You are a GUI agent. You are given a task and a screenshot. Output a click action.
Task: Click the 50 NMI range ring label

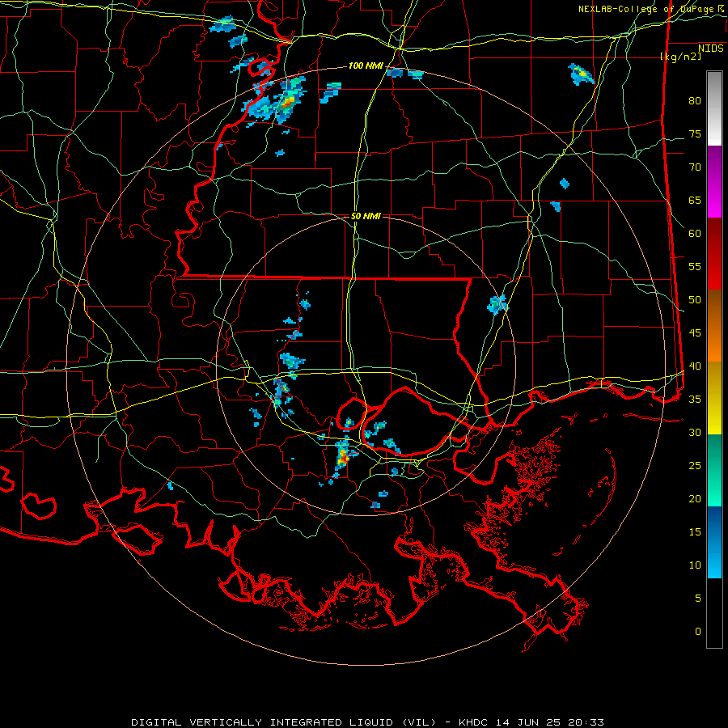point(366,216)
